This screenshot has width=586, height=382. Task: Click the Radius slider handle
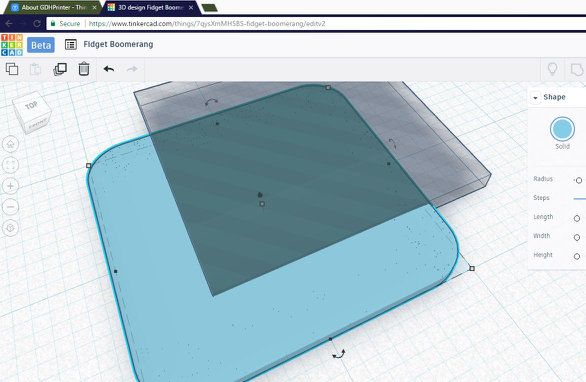click(579, 181)
